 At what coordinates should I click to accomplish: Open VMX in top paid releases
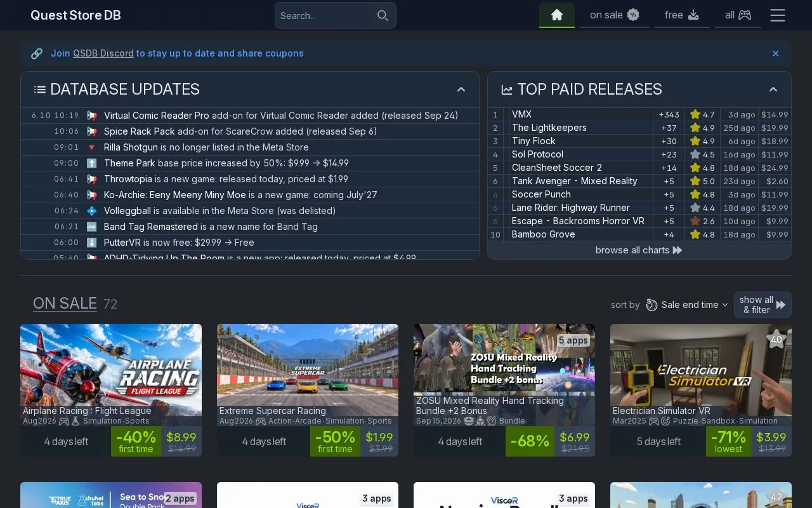(521, 114)
